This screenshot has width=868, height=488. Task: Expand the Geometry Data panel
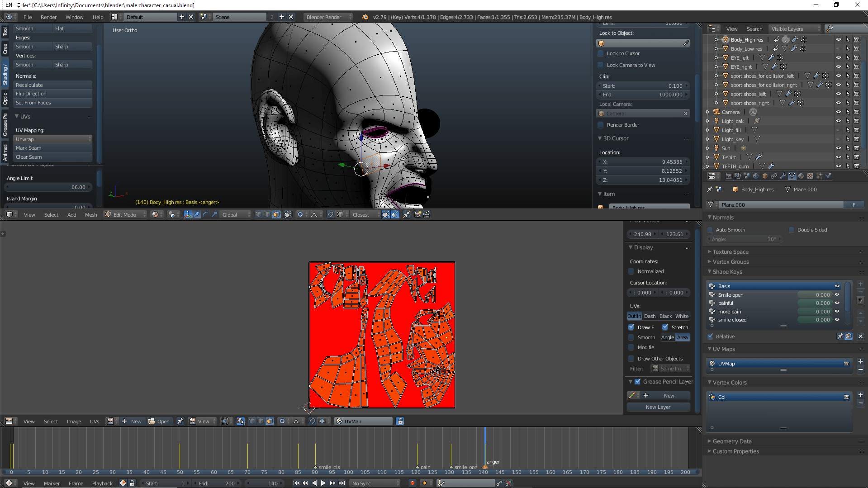point(732,441)
